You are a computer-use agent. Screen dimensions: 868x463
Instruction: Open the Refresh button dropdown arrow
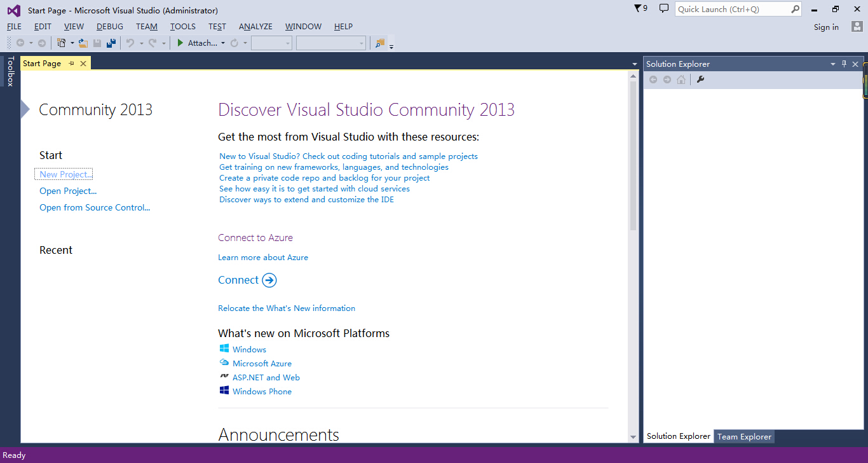pyautogui.click(x=245, y=43)
